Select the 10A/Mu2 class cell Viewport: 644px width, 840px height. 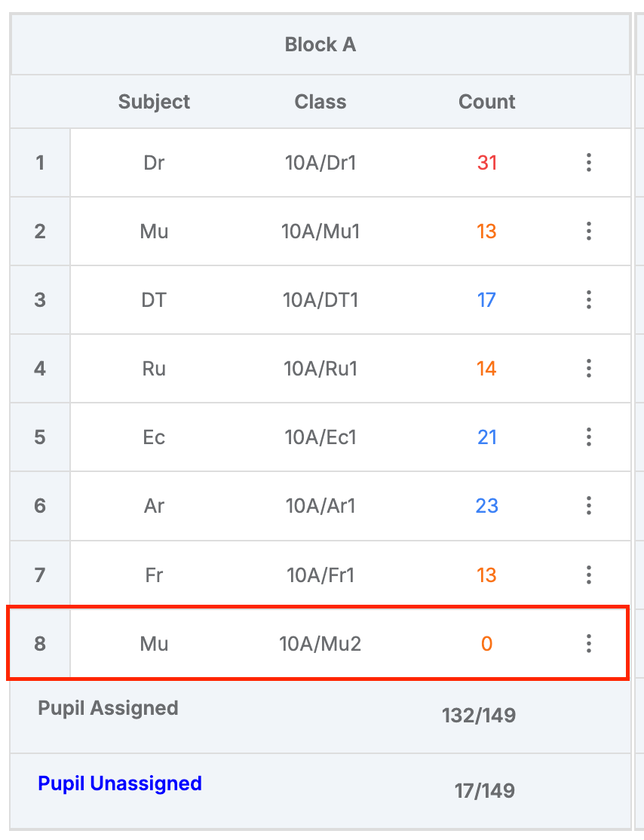coord(320,644)
